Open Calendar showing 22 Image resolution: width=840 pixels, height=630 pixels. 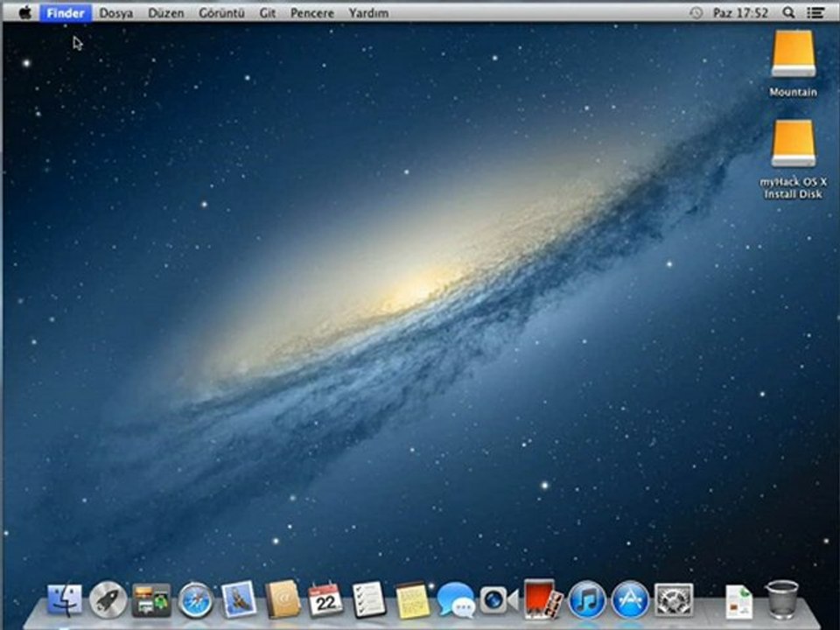[x=325, y=600]
